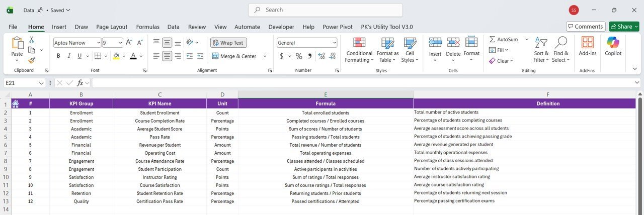Click the Orientation angled text icon
The height and width of the screenshot is (215, 644).
pos(190,43)
